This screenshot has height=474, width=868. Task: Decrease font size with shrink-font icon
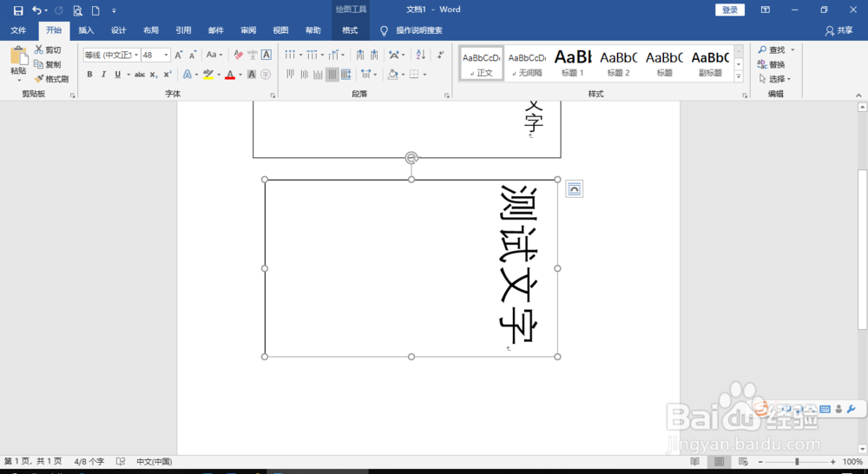click(193, 55)
